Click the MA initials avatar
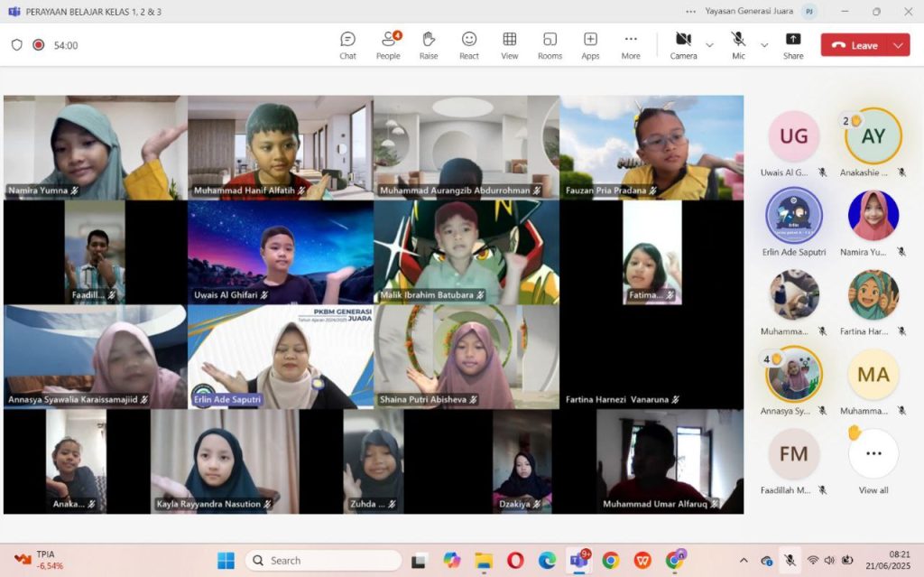The image size is (924, 577). [873, 375]
